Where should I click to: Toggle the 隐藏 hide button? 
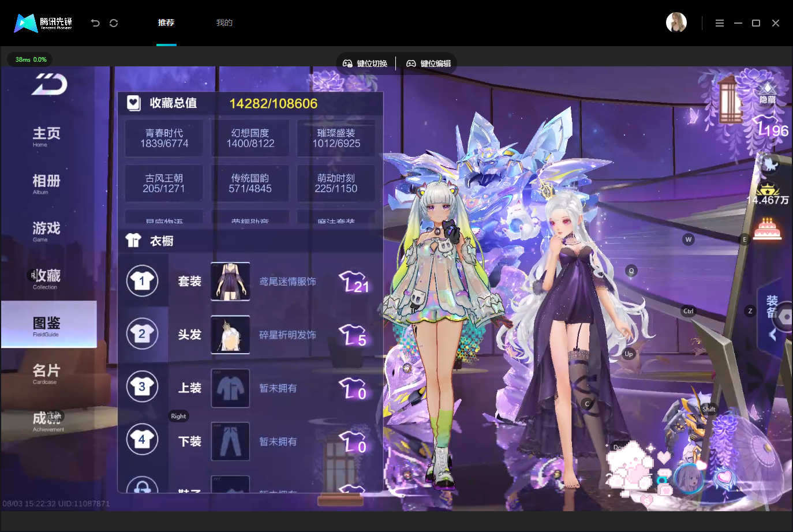pos(768,93)
